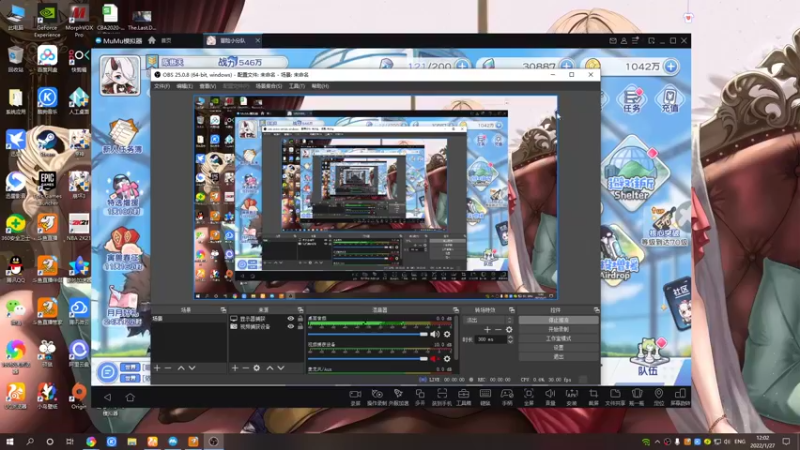The image size is (800, 450).
Task: Add a new scene with the plus icon in the Scenes panel
Action: (x=157, y=368)
